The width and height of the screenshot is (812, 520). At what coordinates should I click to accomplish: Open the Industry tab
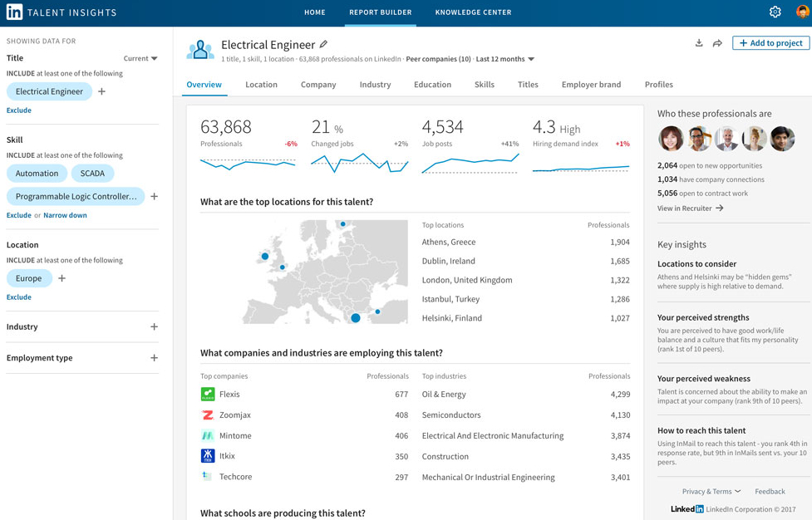(x=376, y=85)
